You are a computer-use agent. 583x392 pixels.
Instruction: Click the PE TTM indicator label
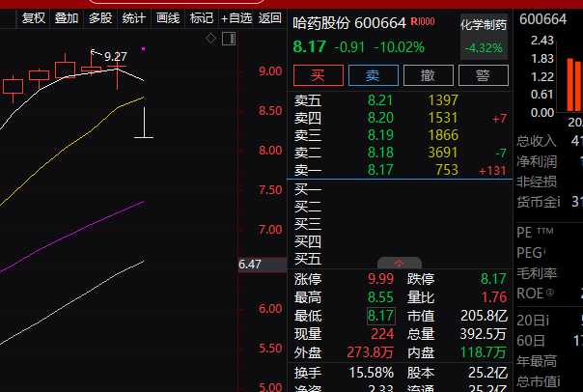(535, 233)
